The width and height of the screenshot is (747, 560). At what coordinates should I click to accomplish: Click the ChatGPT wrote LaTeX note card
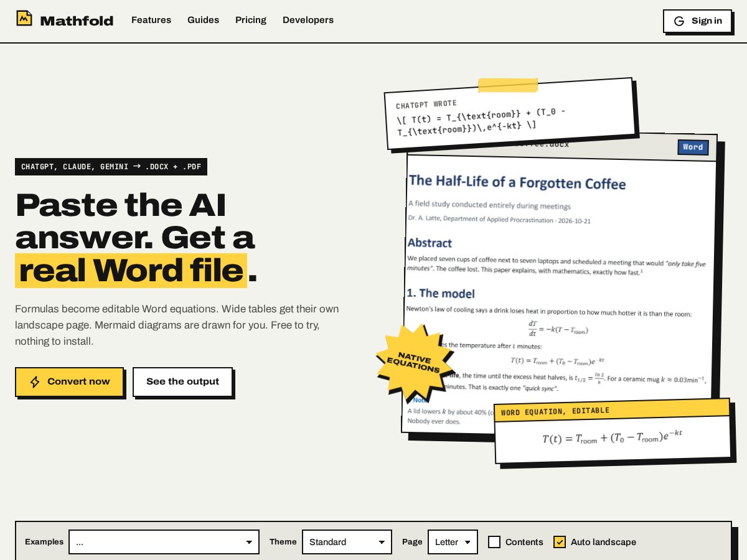click(510, 114)
